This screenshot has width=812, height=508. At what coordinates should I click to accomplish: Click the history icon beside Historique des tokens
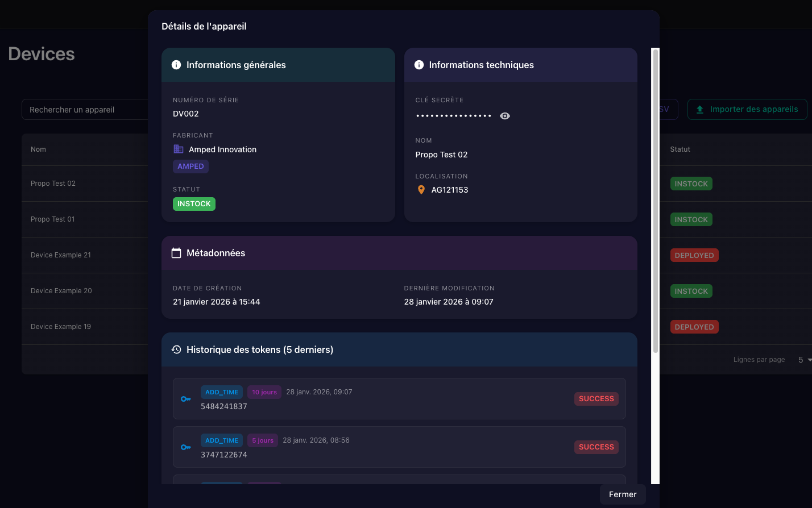[x=176, y=349]
